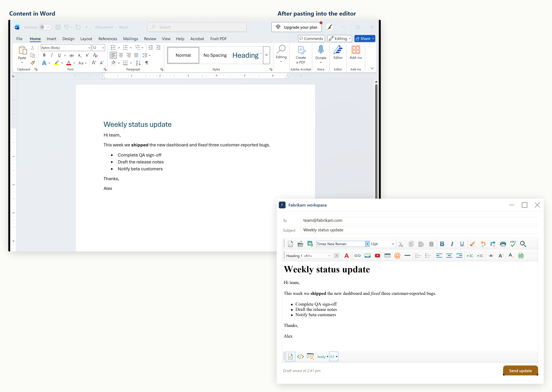Toggle Strikethrough in Word ribbon
The height and width of the screenshot is (392, 552).
pos(71,55)
